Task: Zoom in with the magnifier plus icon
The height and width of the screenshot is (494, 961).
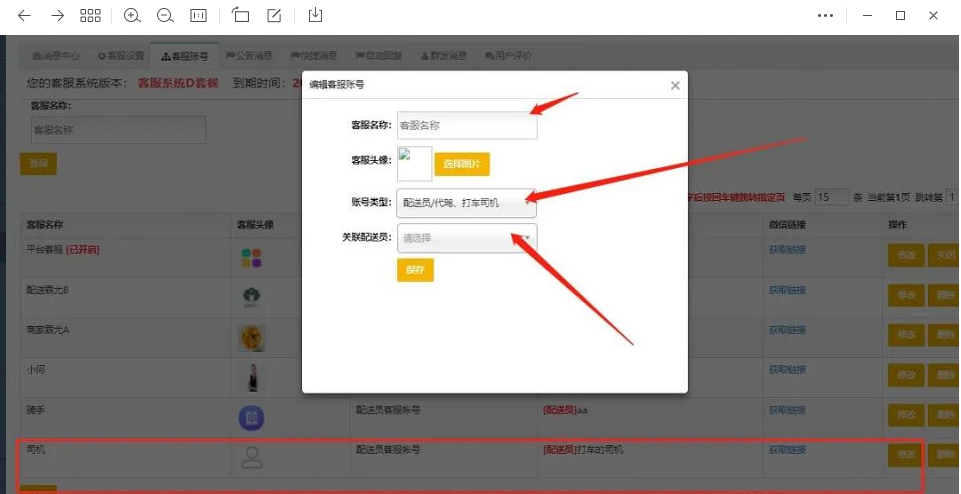Action: (132, 15)
